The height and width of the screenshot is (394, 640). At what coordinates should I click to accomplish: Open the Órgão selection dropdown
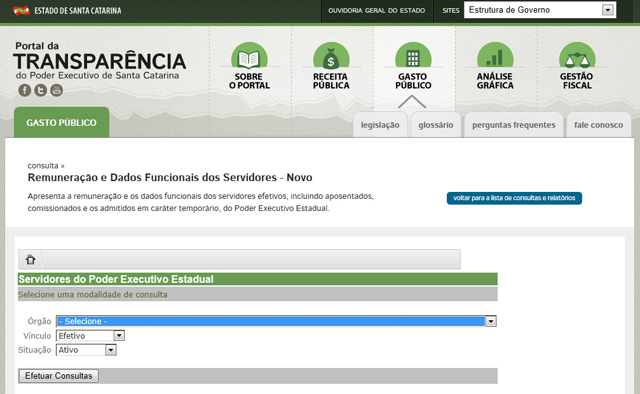coord(276,321)
